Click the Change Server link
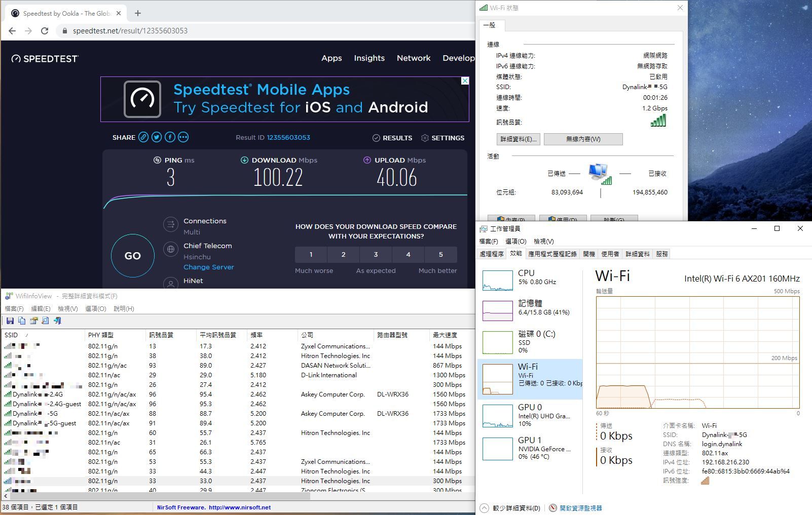 [x=209, y=267]
